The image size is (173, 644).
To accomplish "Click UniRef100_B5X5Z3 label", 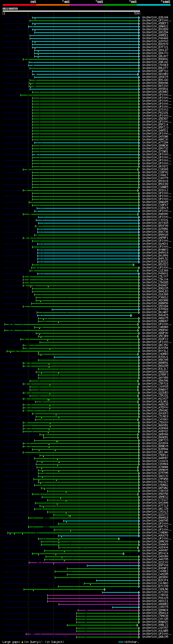I will tap(155, 265).
